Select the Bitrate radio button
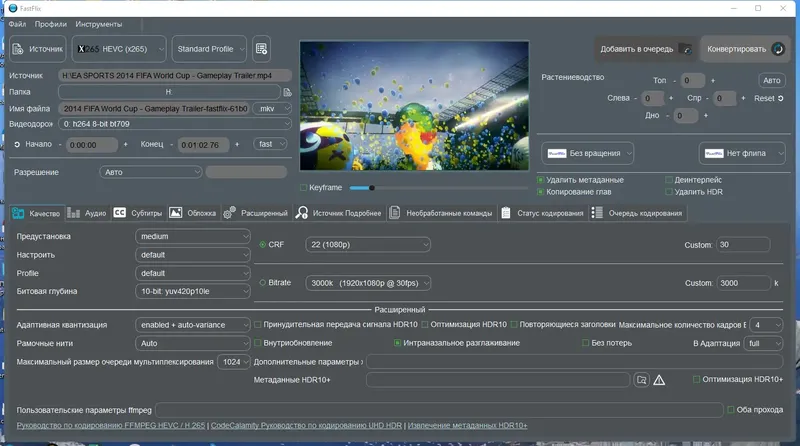 point(263,283)
